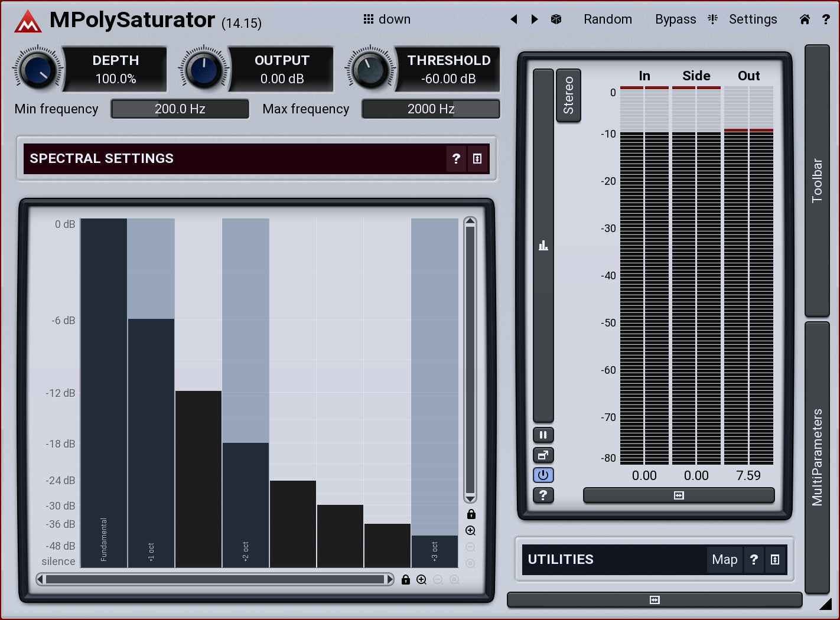Toggle the meter power enable button

coord(543,475)
